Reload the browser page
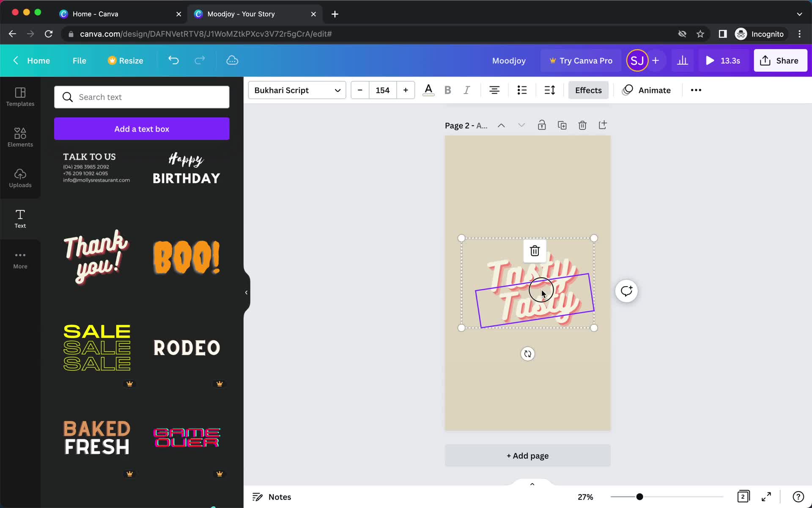This screenshot has width=812, height=508. [49, 34]
